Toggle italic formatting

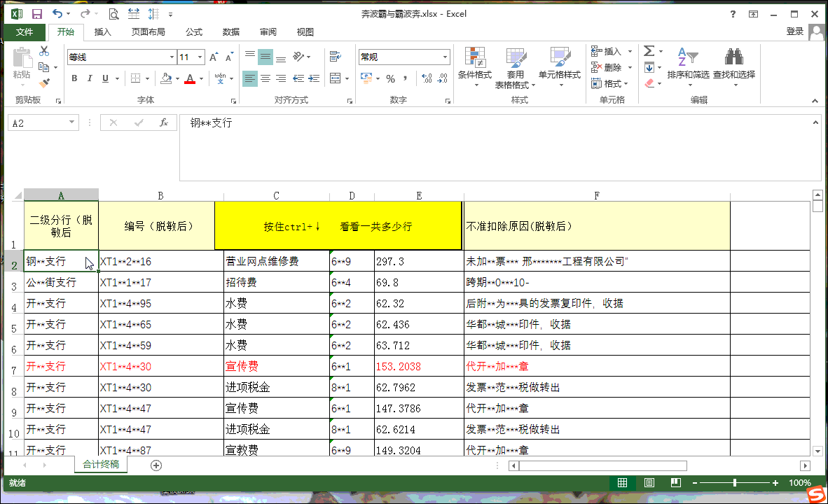(90, 78)
